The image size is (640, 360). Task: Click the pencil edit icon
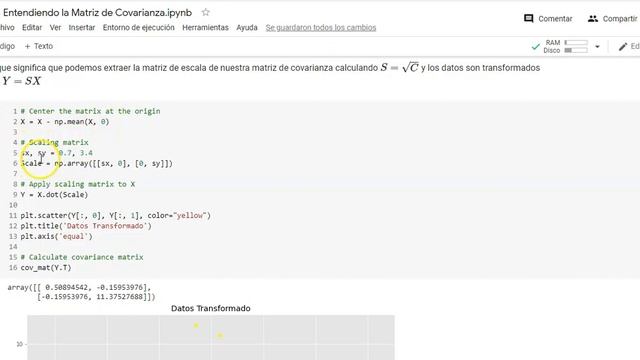click(622, 47)
